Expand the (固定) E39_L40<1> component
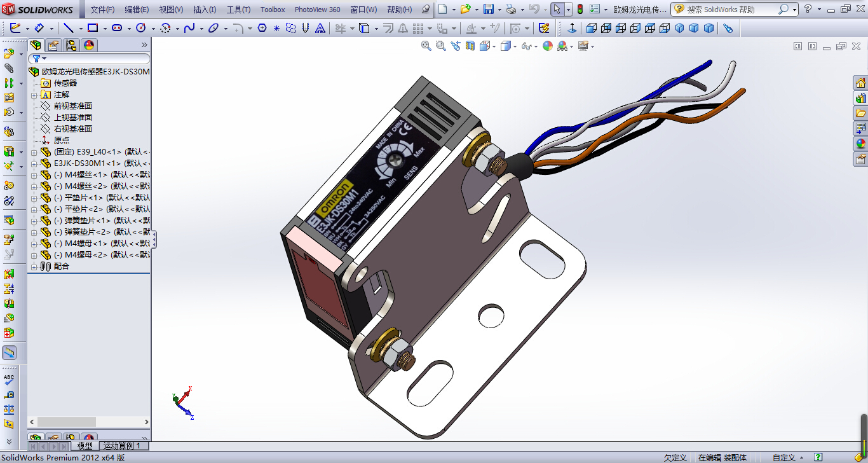This screenshot has height=463, width=868. click(x=34, y=152)
